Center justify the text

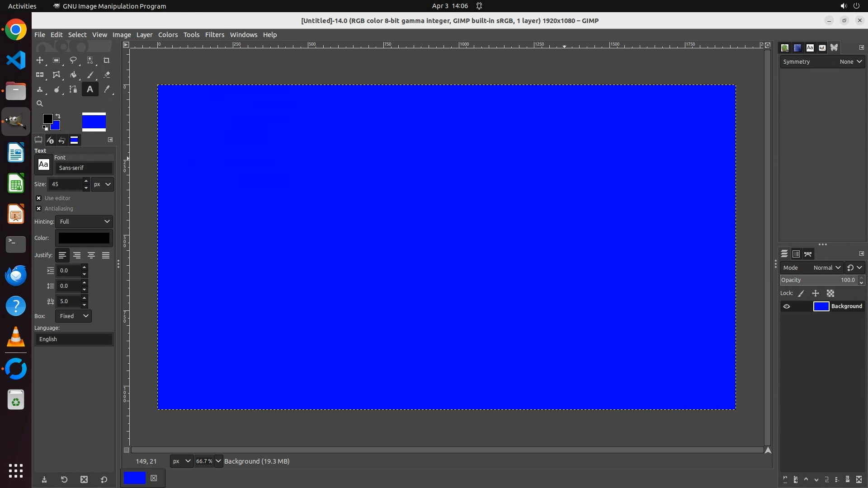(91, 255)
